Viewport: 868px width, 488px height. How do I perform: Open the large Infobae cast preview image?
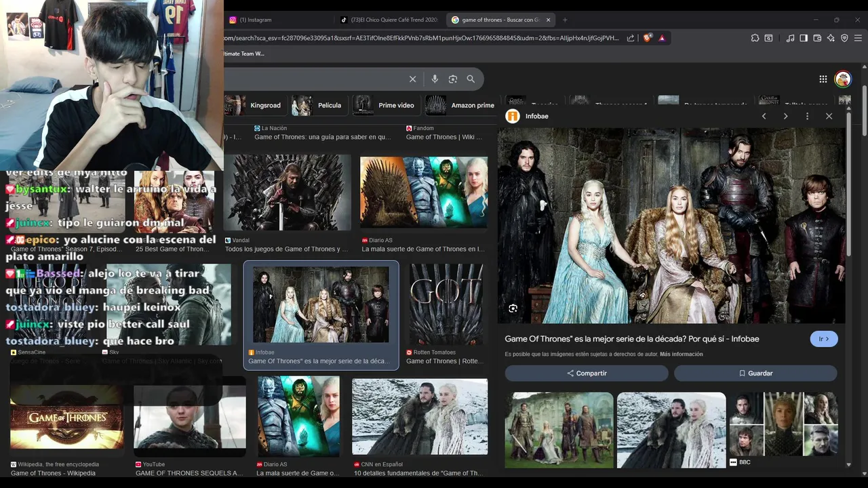[x=671, y=225]
